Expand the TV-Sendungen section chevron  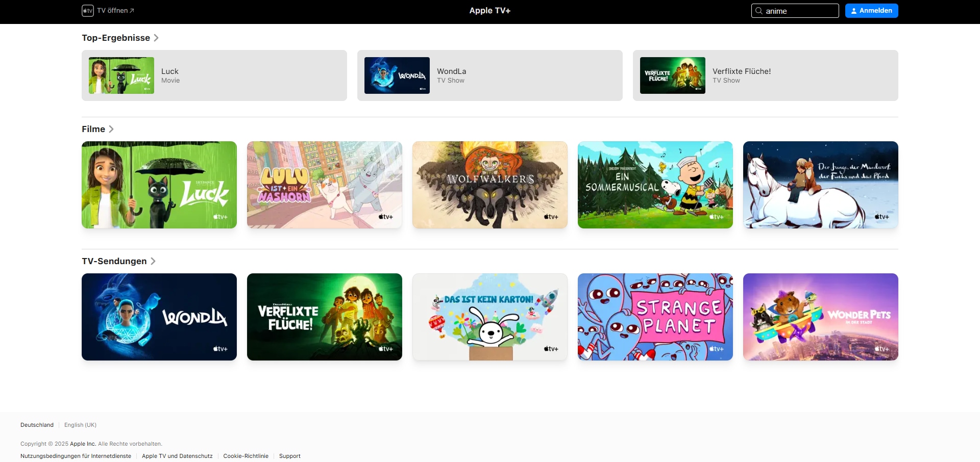pos(153,261)
